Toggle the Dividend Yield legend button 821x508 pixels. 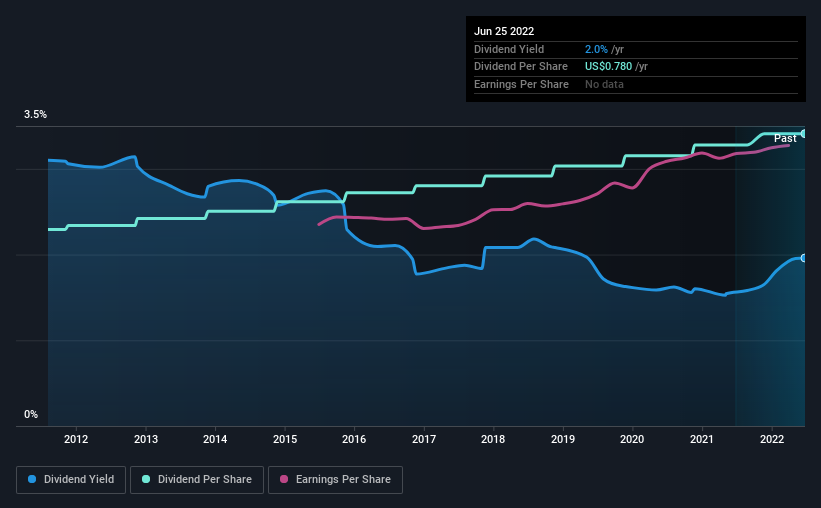pyautogui.click(x=71, y=480)
